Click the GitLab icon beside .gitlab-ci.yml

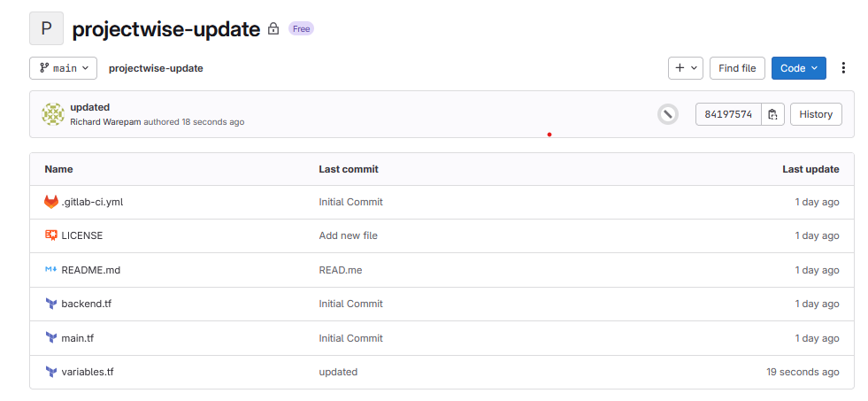[51, 202]
